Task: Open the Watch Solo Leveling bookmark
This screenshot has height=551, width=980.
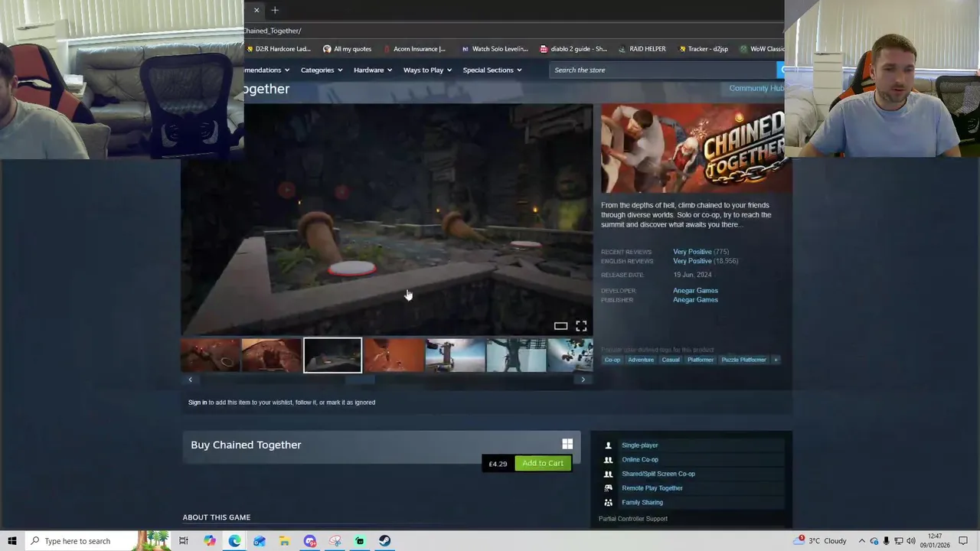Action: (x=495, y=49)
